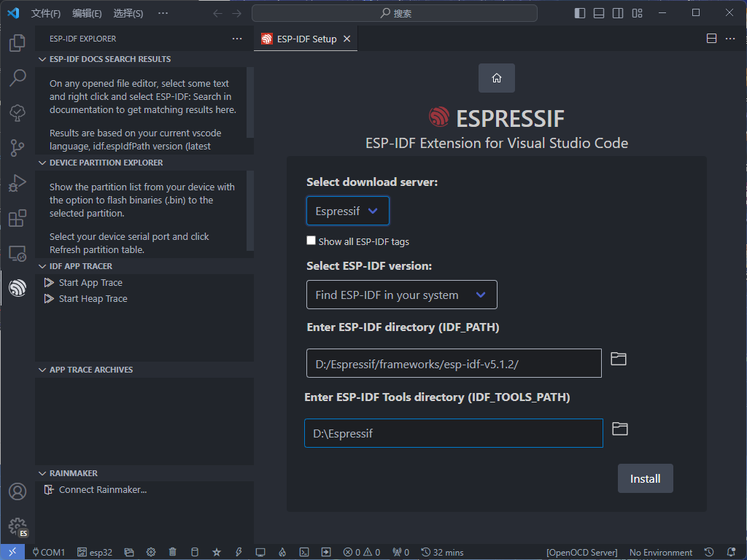Toggle primary side bar layout button

580,13
